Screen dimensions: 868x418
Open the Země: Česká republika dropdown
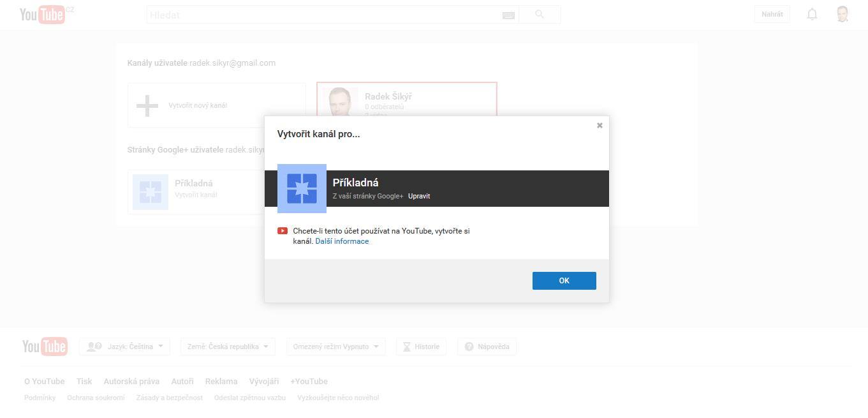[x=228, y=347]
